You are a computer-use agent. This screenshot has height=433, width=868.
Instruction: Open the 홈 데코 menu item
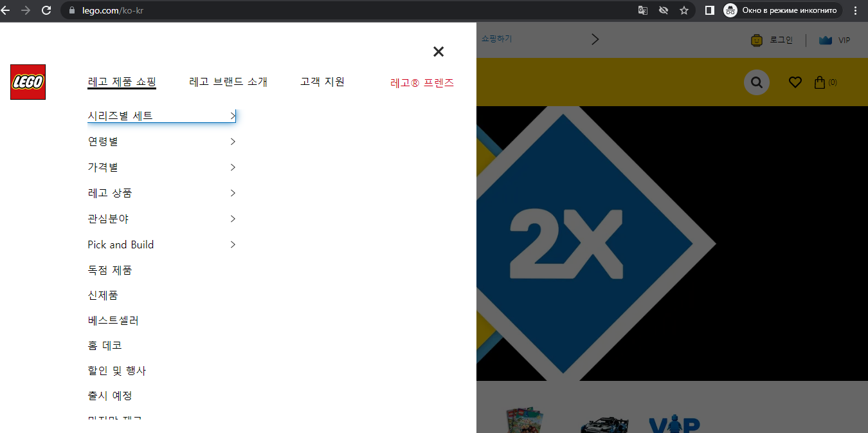coord(105,345)
